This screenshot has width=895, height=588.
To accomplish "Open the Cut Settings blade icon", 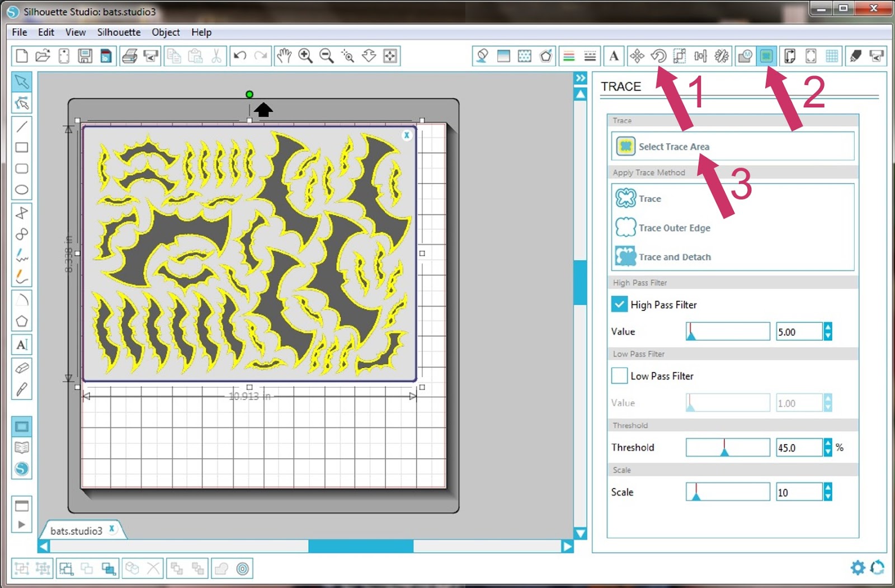I will point(856,56).
